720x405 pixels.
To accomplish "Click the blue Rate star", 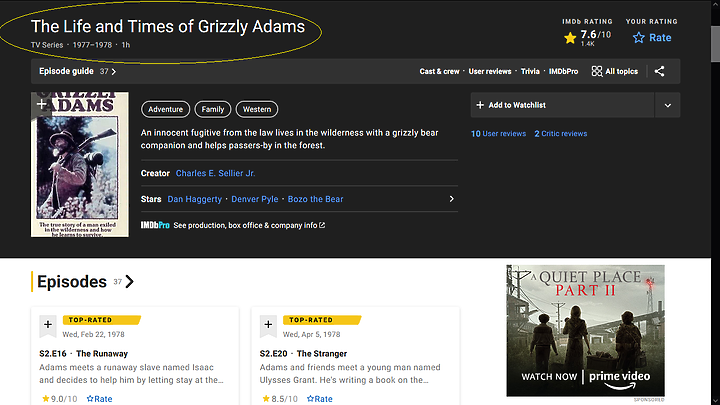I will [639, 38].
